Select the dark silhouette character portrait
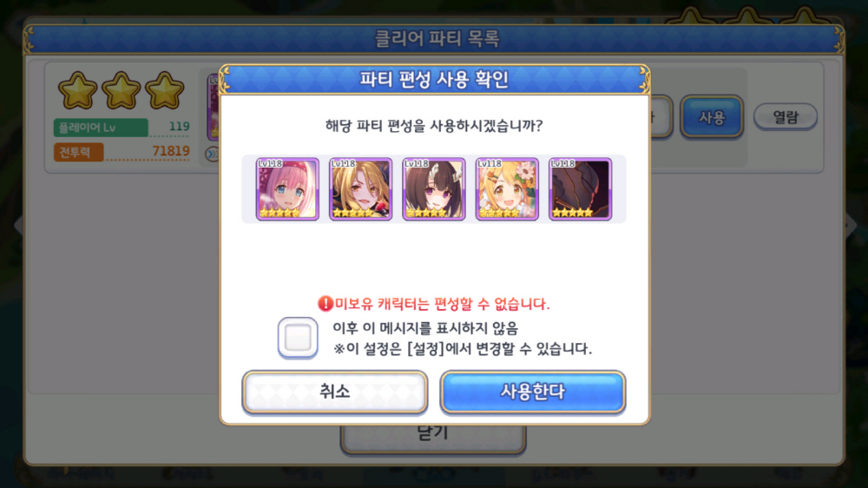The width and height of the screenshot is (868, 488). [x=580, y=189]
